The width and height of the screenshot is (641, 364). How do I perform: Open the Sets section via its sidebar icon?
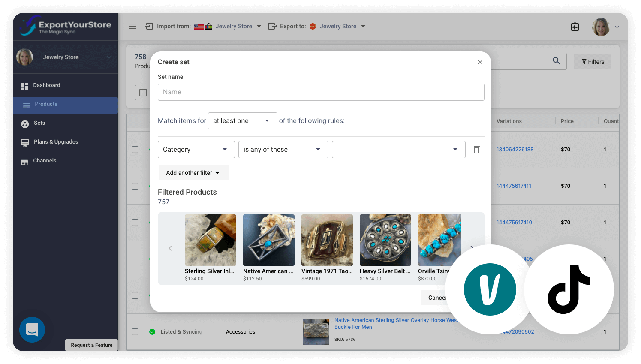pos(25,123)
